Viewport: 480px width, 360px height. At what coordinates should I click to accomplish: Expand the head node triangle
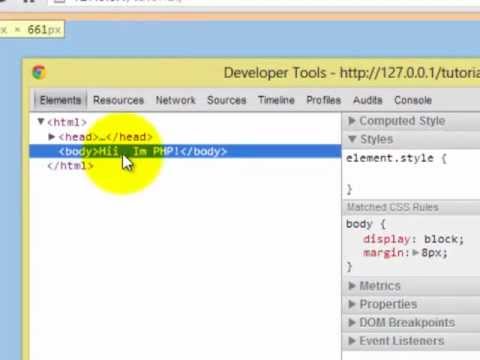(x=51, y=137)
